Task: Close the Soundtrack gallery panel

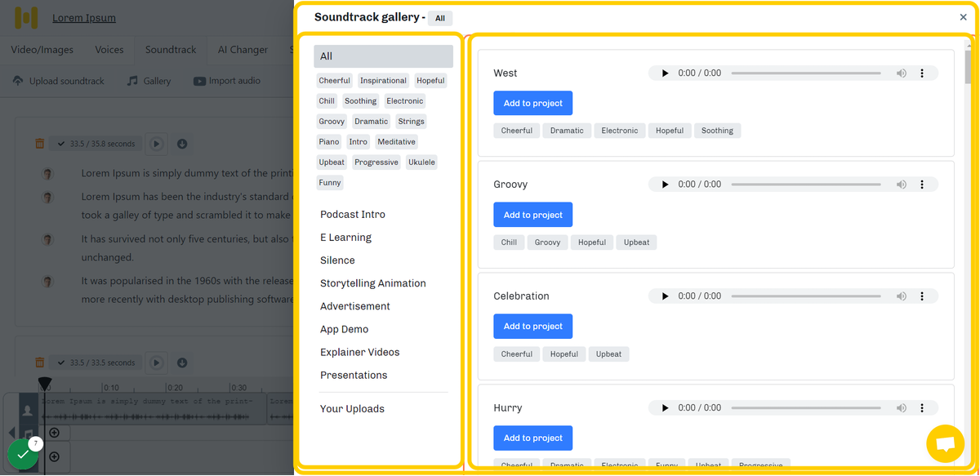Action: click(x=963, y=17)
